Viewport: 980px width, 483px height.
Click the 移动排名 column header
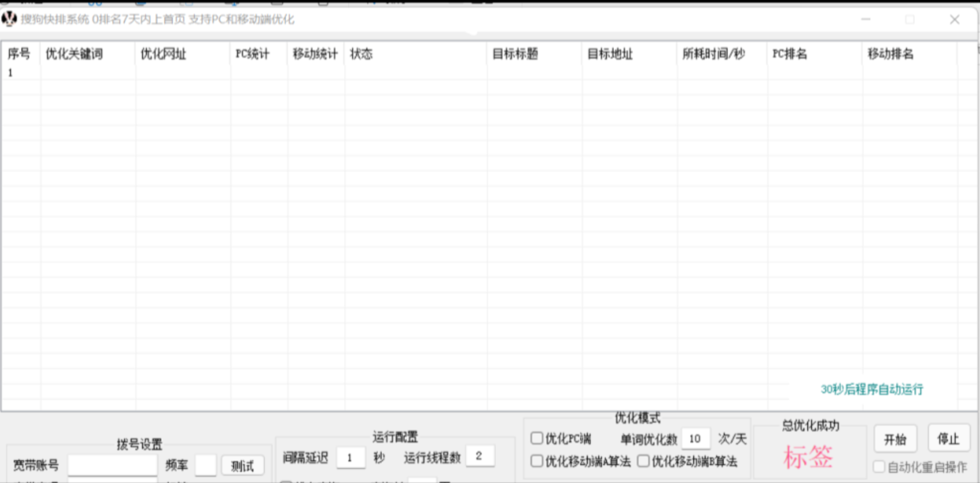coord(910,54)
